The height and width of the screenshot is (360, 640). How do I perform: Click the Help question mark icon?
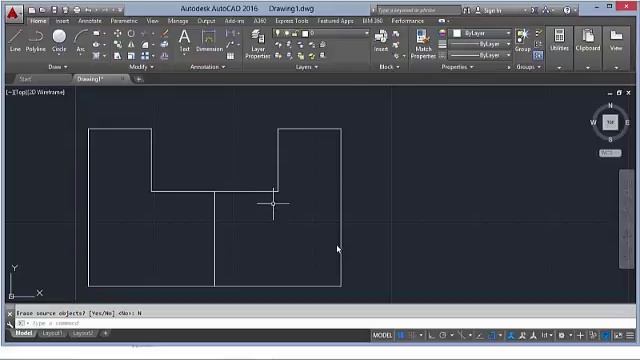[567, 10]
